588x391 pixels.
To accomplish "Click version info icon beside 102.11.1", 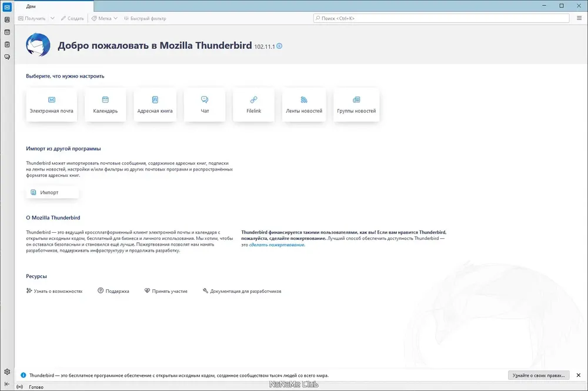I will [x=279, y=46].
